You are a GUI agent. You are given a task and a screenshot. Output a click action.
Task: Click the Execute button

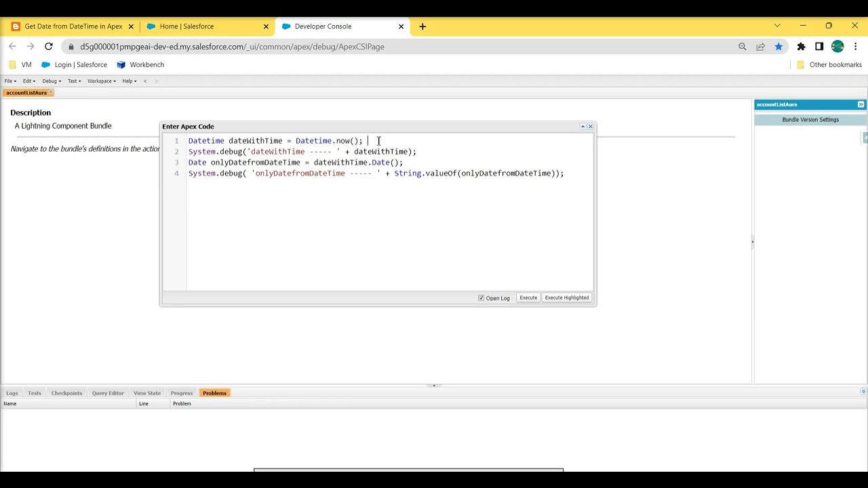click(x=528, y=298)
